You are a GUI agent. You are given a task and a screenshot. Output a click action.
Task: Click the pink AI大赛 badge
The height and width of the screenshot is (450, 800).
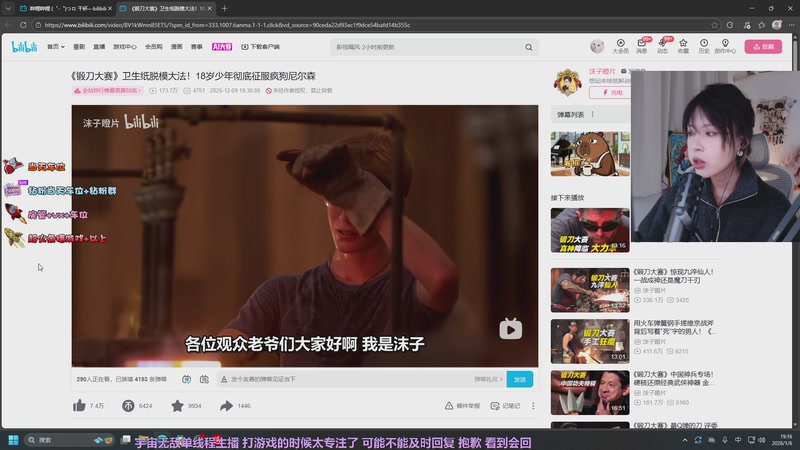point(222,47)
